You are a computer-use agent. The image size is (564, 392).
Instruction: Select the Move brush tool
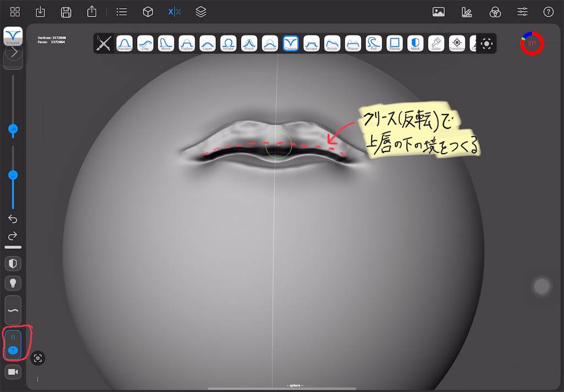(166, 43)
